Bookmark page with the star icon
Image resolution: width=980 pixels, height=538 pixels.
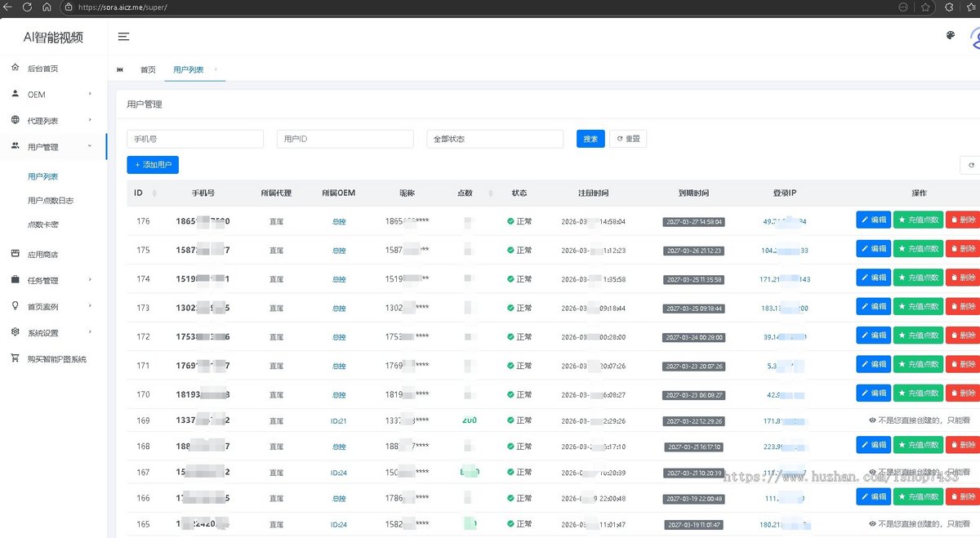925,7
